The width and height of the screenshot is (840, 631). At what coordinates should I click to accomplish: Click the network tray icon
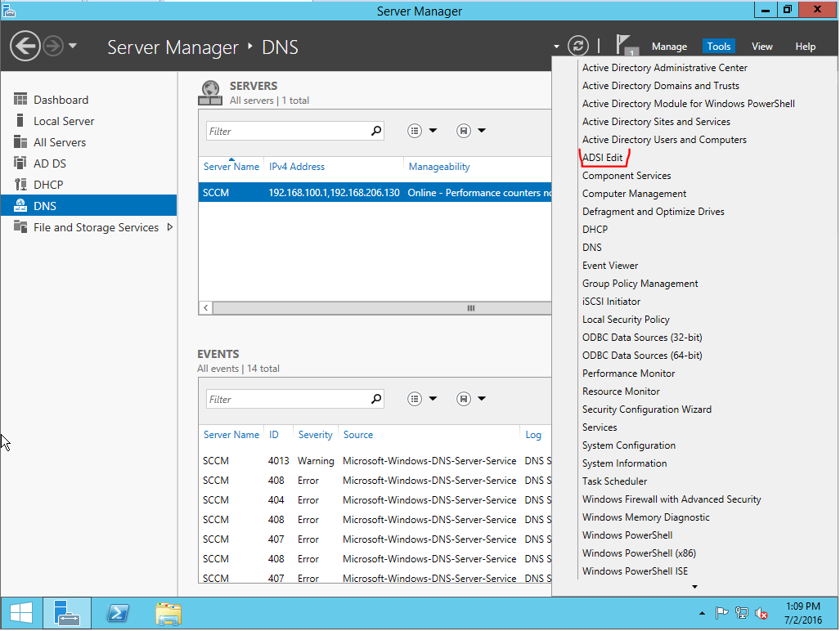(x=741, y=613)
